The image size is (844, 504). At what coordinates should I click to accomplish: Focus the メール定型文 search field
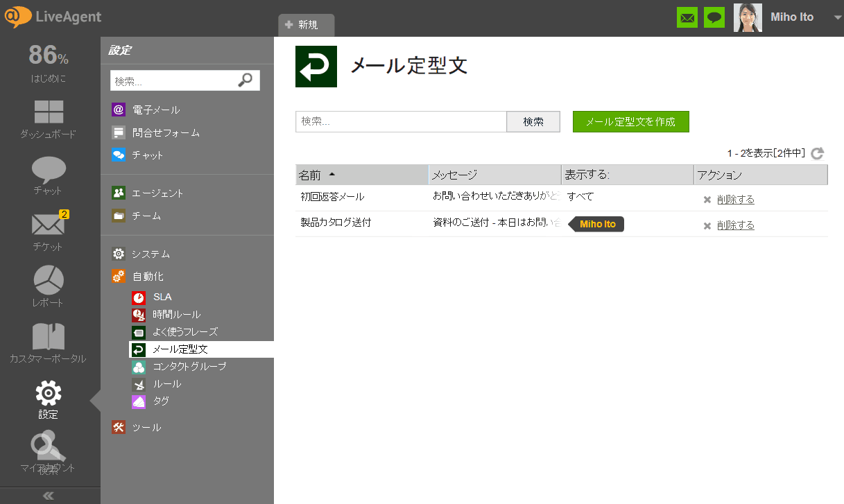(x=401, y=121)
